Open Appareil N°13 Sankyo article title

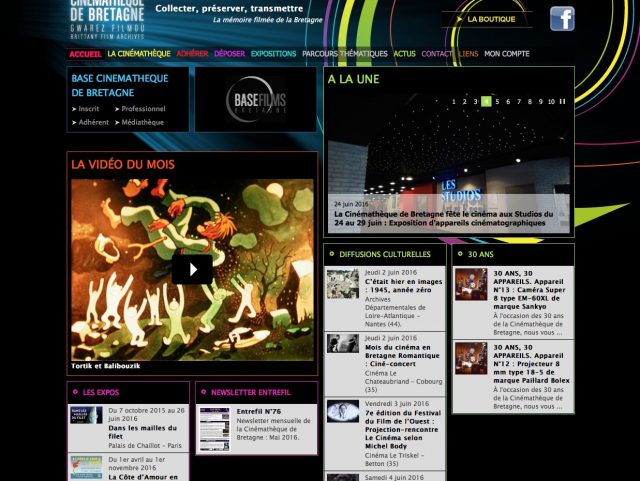tap(529, 289)
